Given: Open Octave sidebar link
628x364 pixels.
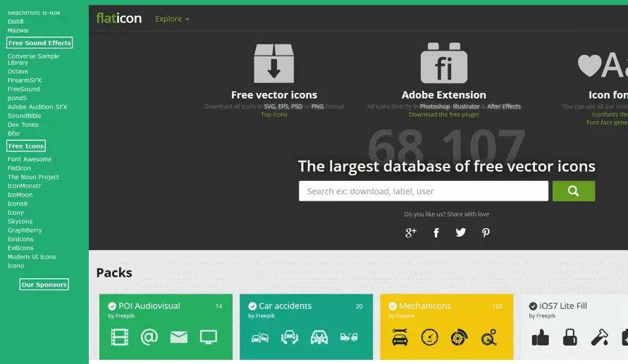Looking at the screenshot, I should pos(18,71).
